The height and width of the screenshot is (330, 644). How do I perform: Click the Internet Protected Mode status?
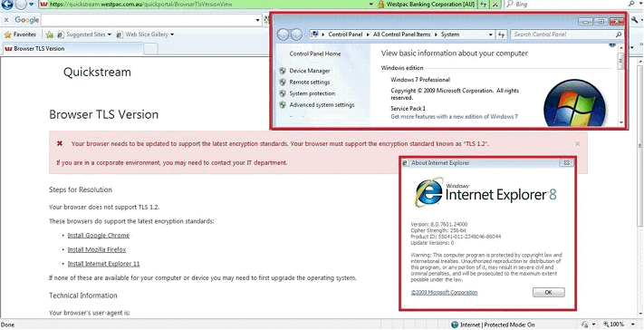point(493,325)
